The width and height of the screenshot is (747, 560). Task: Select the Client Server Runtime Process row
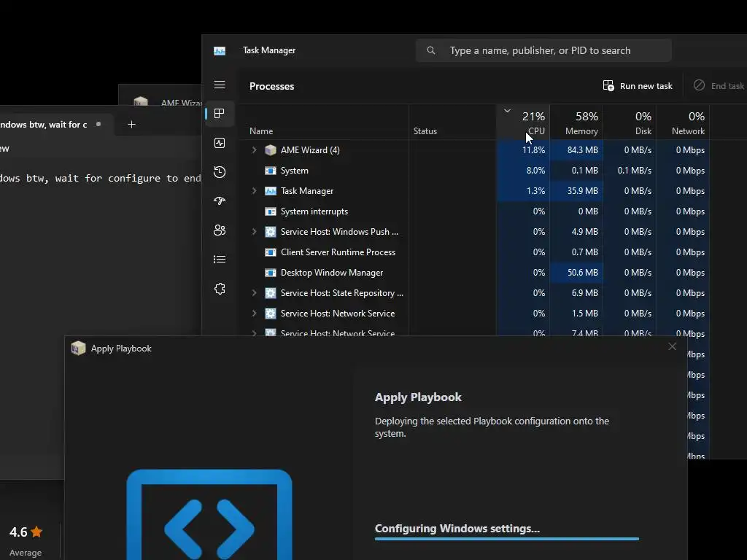tap(474, 252)
